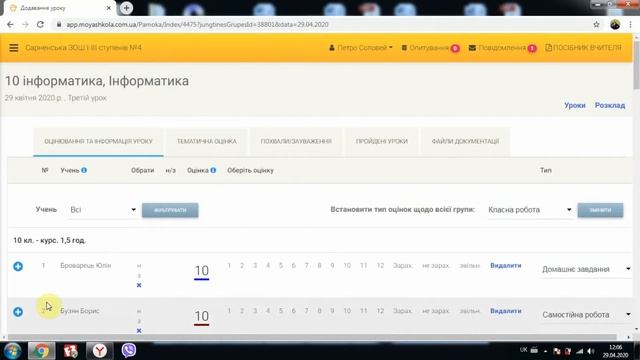Screen dimensions: 640x360
Task: Open the Розклад link
Action: (610, 105)
